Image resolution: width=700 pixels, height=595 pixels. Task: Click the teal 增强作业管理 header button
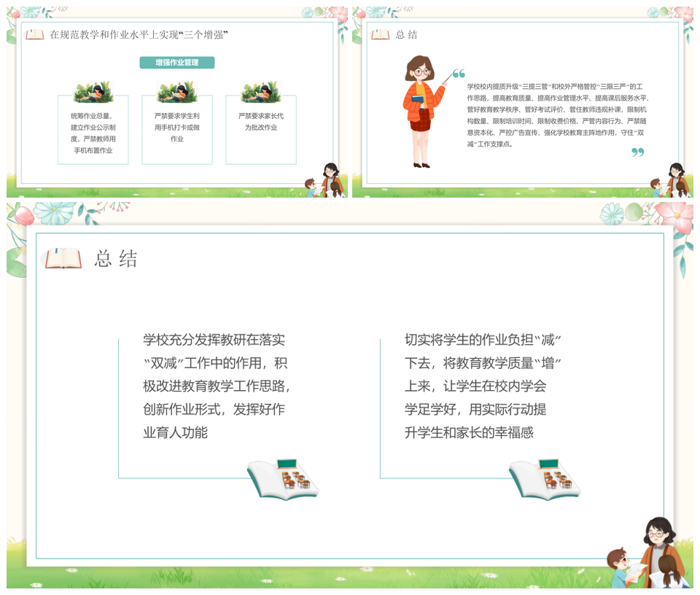click(177, 63)
